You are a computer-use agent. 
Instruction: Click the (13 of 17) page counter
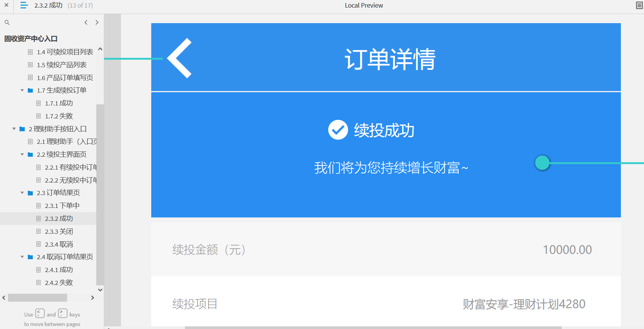(80, 5)
